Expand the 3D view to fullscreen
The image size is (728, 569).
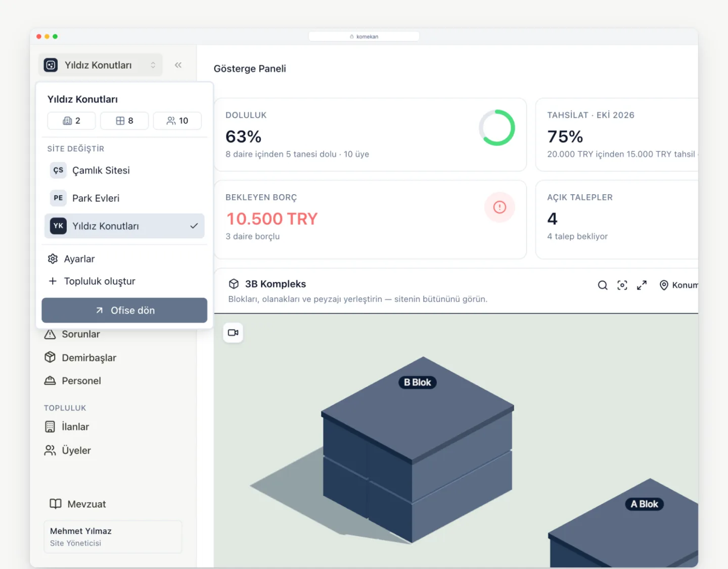pos(642,285)
